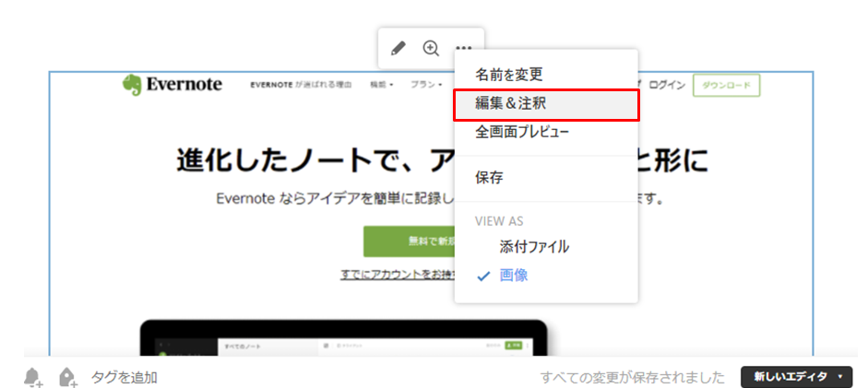Click the タグを追加 field

point(124,378)
